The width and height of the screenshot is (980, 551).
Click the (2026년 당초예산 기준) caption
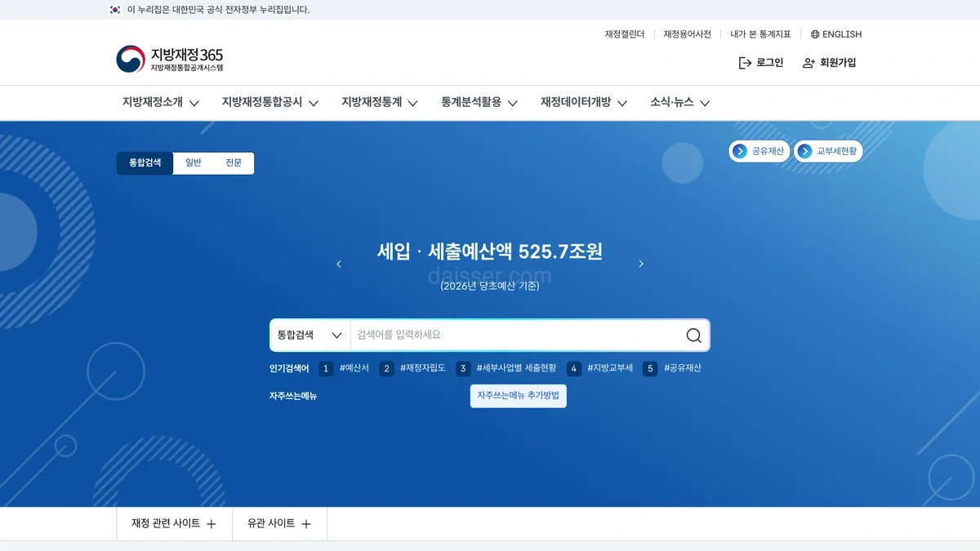pyautogui.click(x=490, y=286)
